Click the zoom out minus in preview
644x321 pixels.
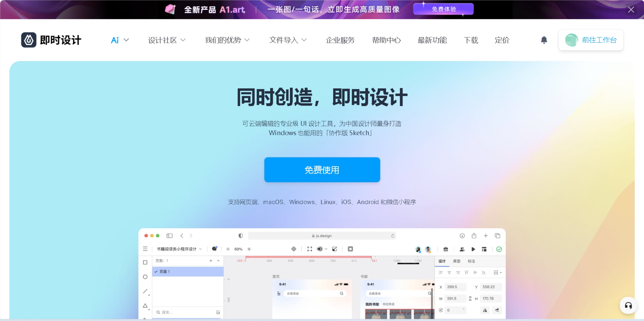click(x=228, y=249)
